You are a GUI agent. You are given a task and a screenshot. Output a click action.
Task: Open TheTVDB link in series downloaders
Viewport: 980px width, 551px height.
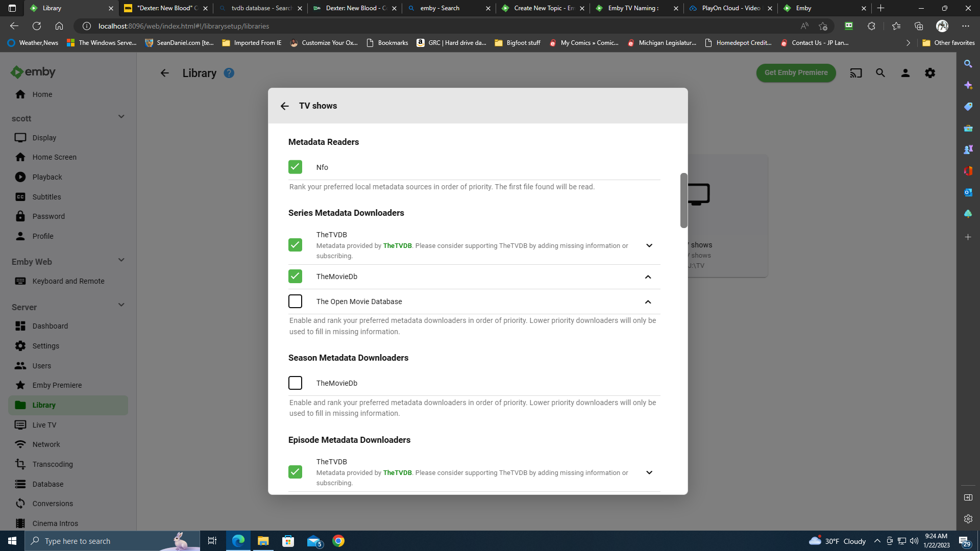click(x=397, y=246)
